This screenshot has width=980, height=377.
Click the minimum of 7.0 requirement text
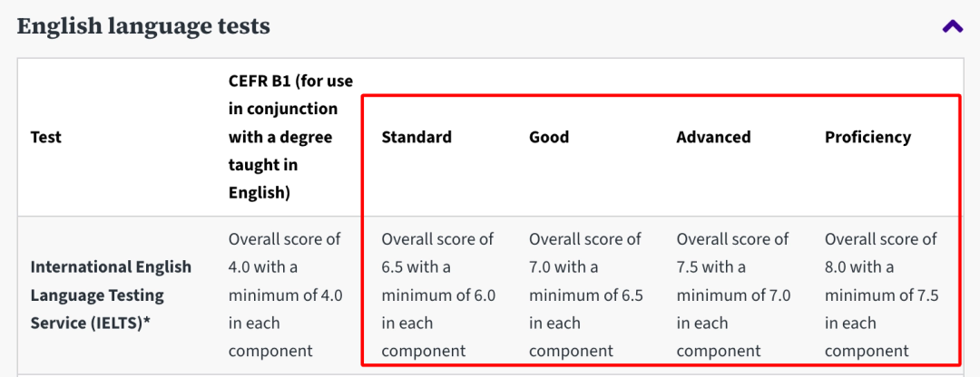(x=734, y=295)
